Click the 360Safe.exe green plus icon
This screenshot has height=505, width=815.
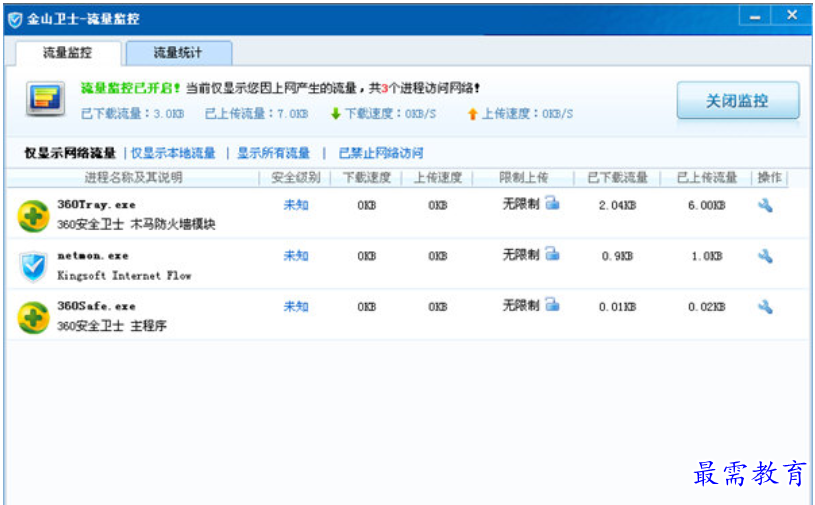[33, 317]
